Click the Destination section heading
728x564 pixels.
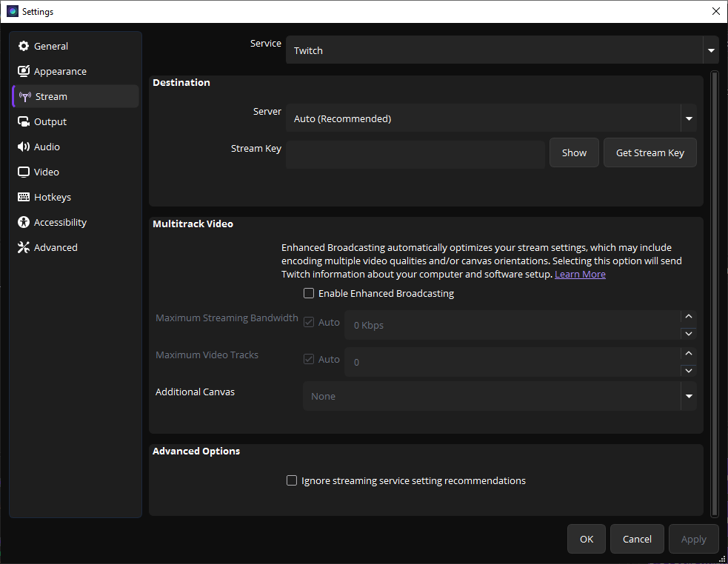tap(181, 83)
